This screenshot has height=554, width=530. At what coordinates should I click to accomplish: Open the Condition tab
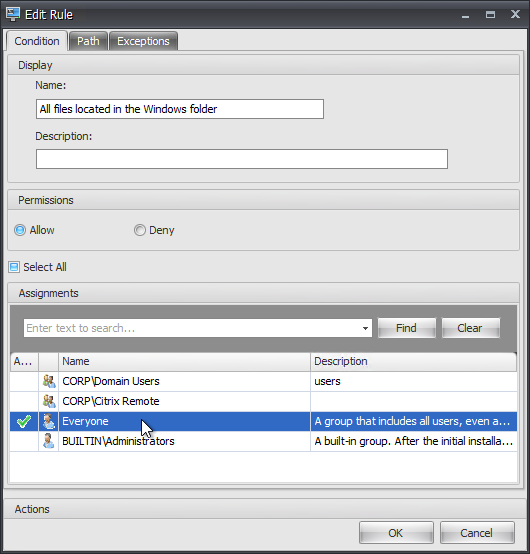coord(37,41)
